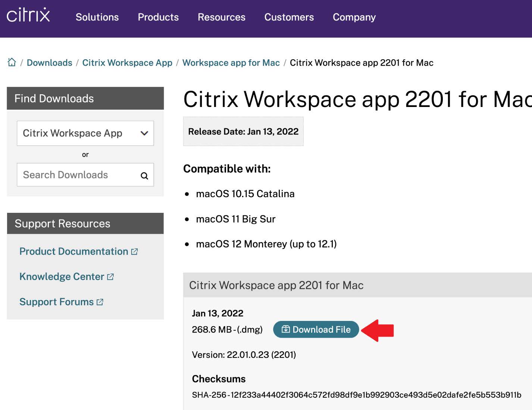Screen dimensions: 532x410
Task: Click the Citrix logo
Action: (x=28, y=15)
